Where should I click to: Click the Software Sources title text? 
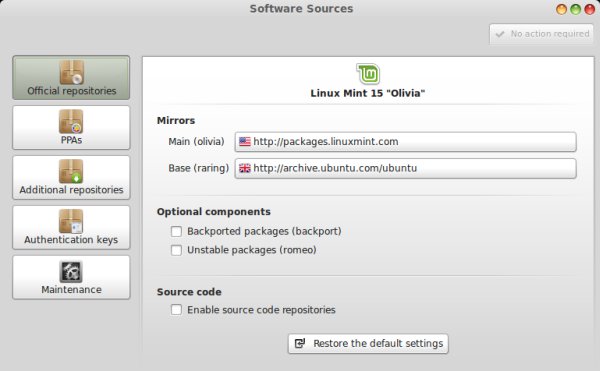click(301, 9)
